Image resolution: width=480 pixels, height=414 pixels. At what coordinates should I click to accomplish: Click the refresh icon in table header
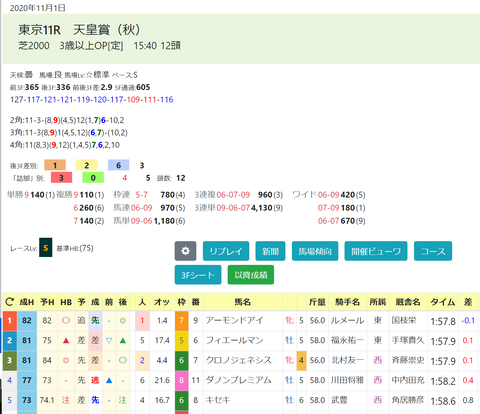click(x=10, y=302)
